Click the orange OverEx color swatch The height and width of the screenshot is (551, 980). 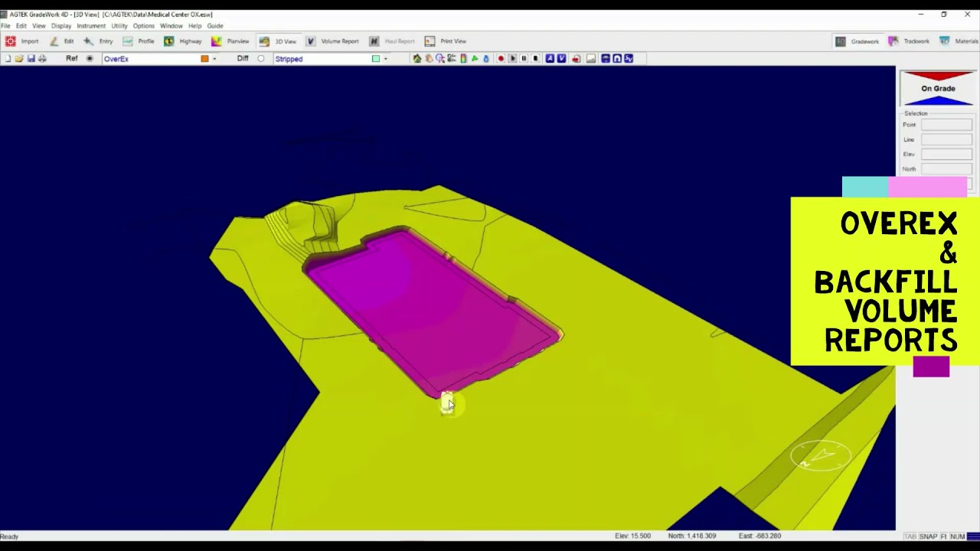tap(204, 59)
